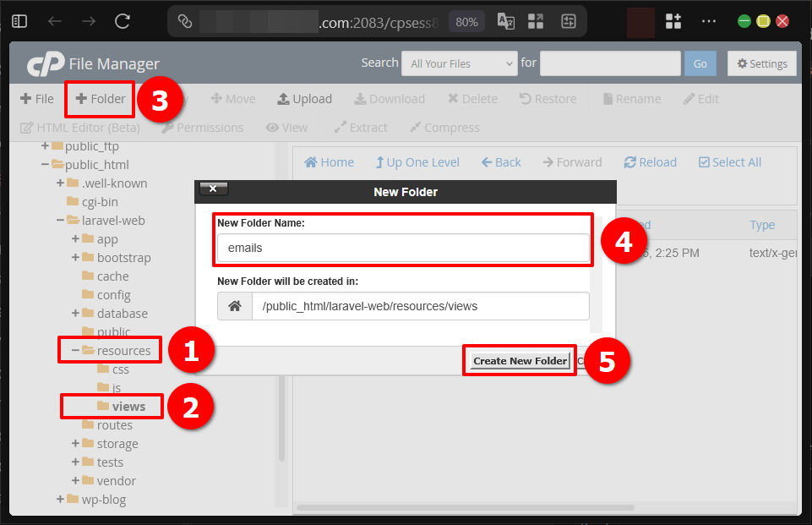The width and height of the screenshot is (812, 525).
Task: Click the +File toolbar item
Action: pos(36,98)
